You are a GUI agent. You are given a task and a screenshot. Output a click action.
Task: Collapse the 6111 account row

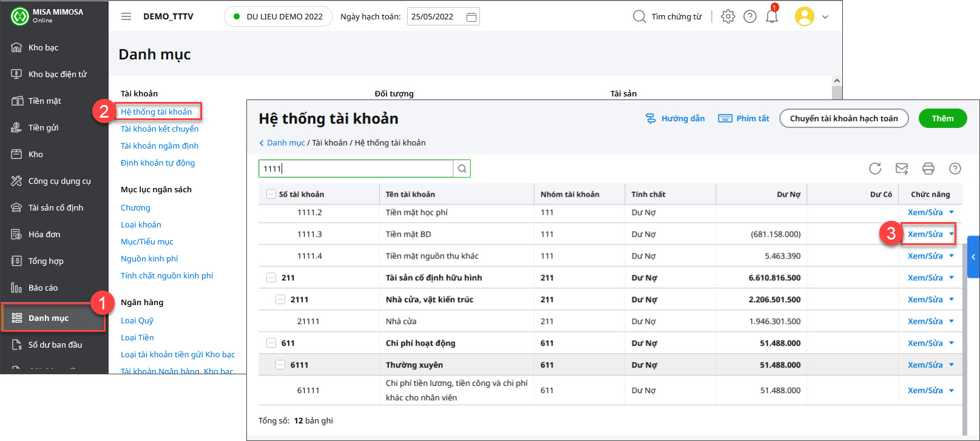click(280, 365)
